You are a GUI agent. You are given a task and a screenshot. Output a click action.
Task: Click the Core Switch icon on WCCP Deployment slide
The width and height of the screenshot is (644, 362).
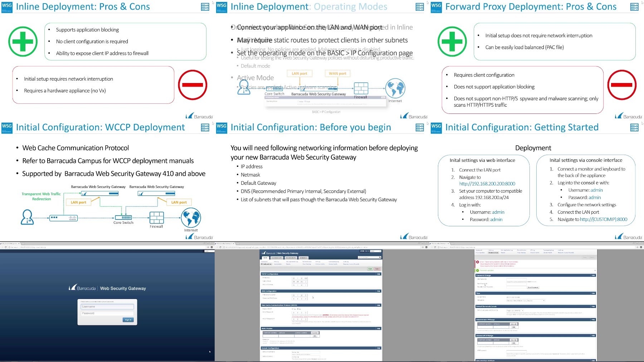pyautogui.click(x=123, y=217)
